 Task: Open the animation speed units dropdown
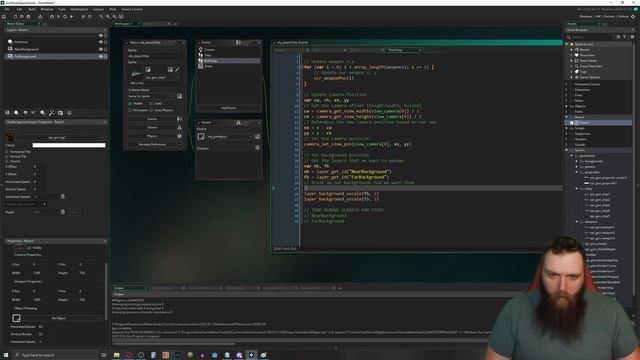[26, 204]
